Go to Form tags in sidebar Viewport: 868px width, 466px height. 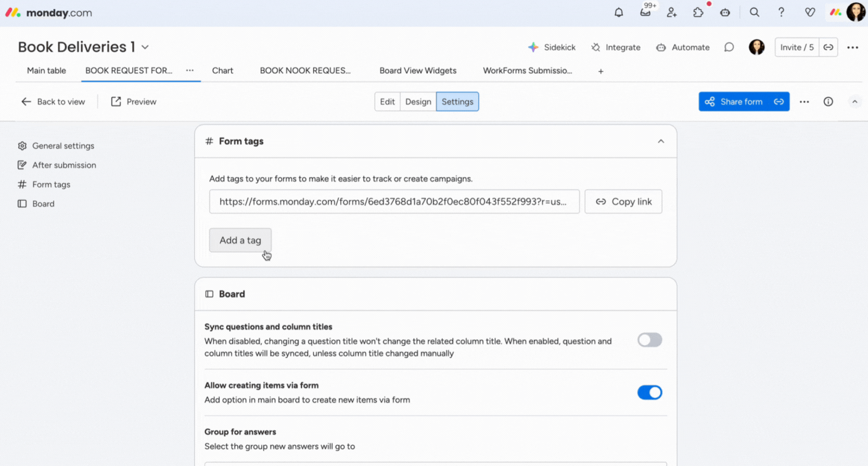[44, 184]
